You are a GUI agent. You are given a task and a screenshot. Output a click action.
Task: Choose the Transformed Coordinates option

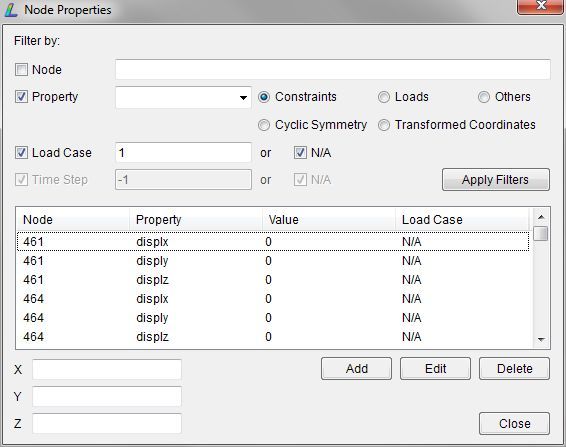coord(384,125)
